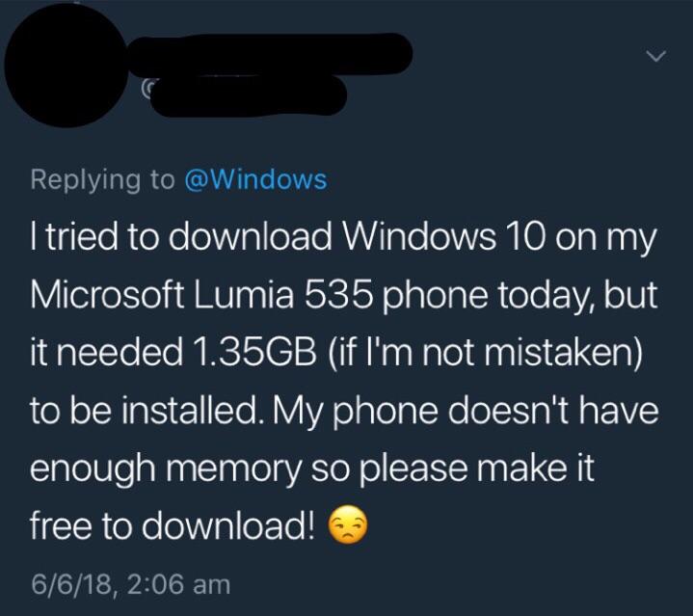Viewport: 693px width, 616px height.
Task: Open the tweet options chevron menu
Action: [x=655, y=56]
